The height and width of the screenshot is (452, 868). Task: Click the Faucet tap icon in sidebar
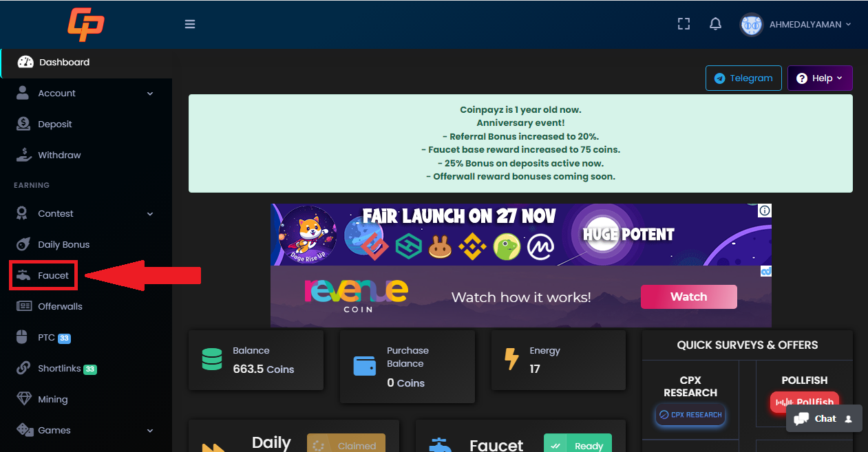(x=24, y=275)
